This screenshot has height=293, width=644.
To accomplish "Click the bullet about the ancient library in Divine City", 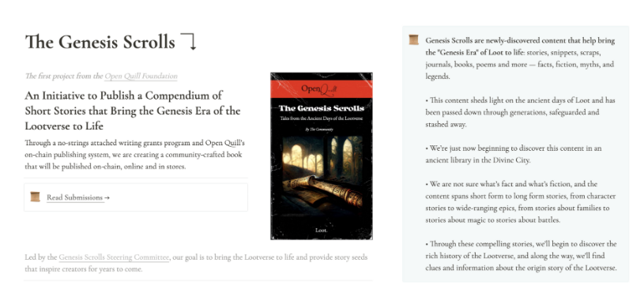I will 514,154.
